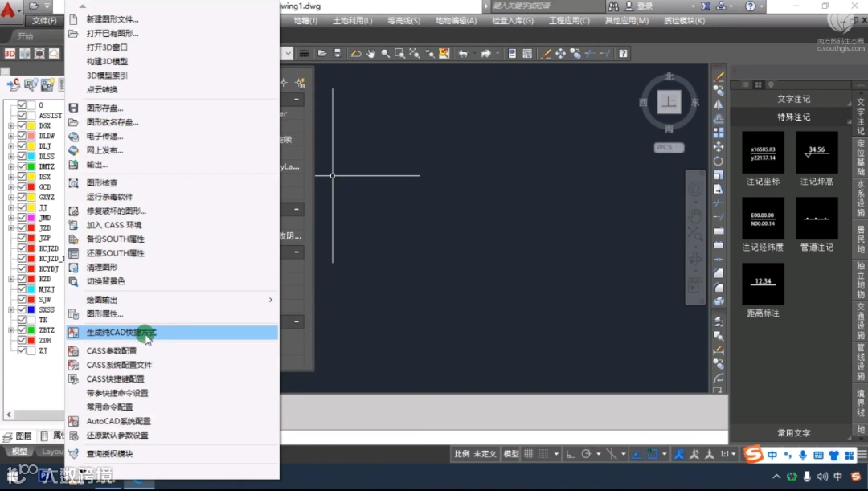868x491 pixels.
Task: Click the JMD layer magenta color swatch
Action: (x=32, y=218)
